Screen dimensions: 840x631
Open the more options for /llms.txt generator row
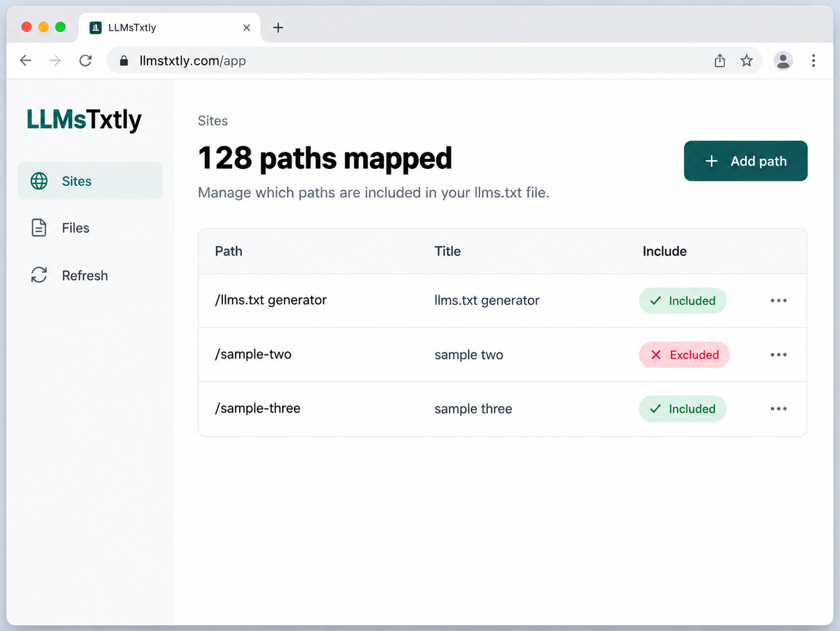click(778, 301)
